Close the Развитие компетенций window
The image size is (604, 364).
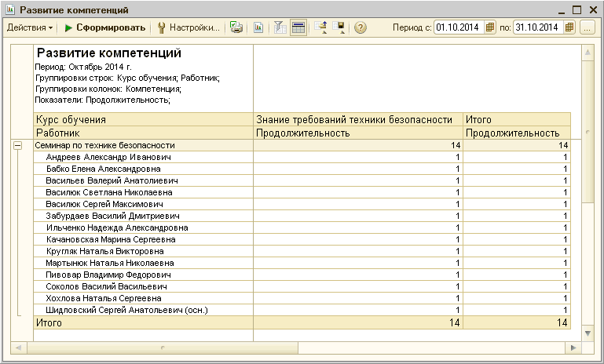pos(593,10)
